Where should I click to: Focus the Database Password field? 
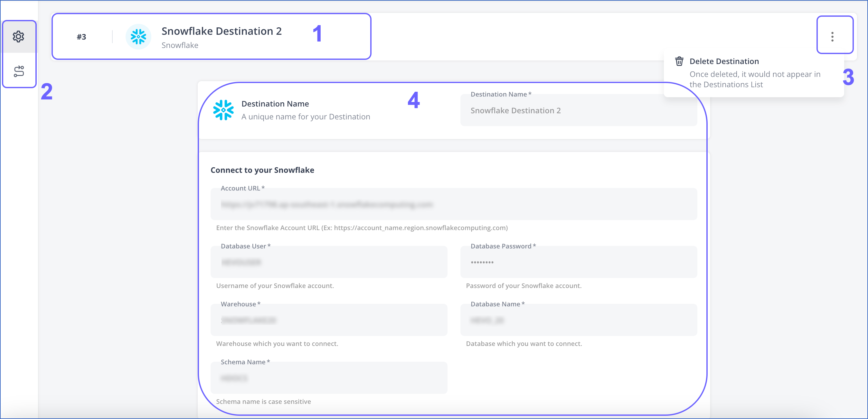tap(578, 262)
